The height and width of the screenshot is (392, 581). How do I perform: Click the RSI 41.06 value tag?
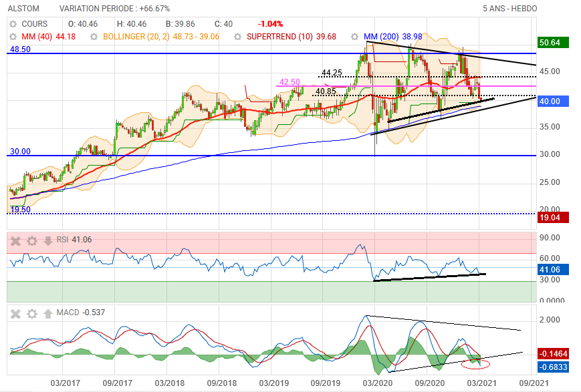tap(553, 270)
